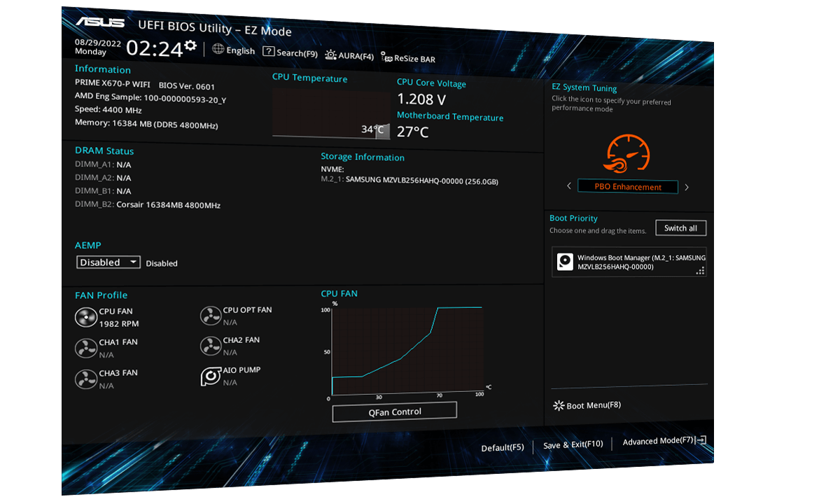The width and height of the screenshot is (840, 504).
Task: Click the CPU FAN icon
Action: (85, 317)
